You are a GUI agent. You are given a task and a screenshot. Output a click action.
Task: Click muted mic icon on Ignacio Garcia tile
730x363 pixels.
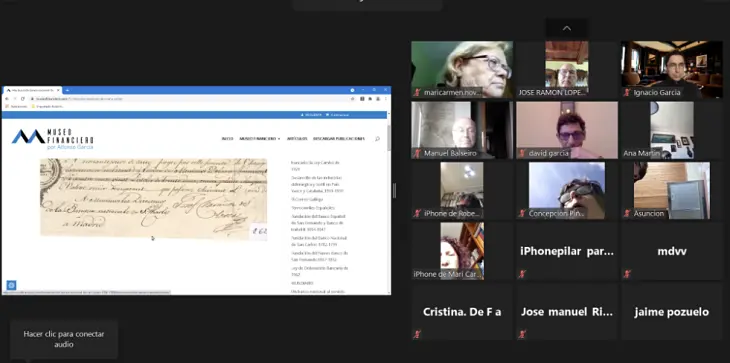(x=627, y=93)
